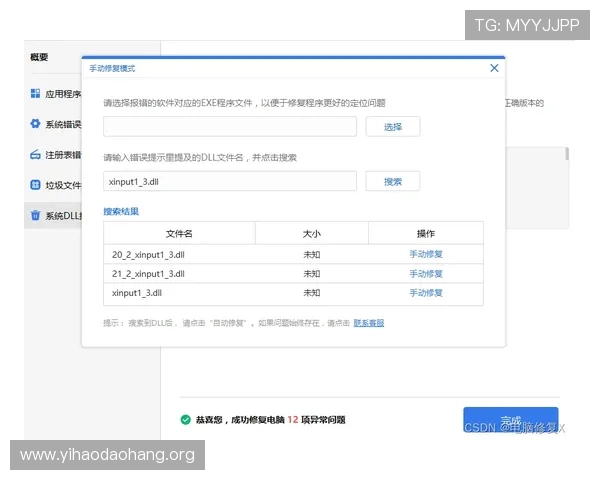Viewport: 600px width, 480px height.
Task: Click 未知 size in 20_2_xinput1_3.dll row
Action: (x=311, y=255)
